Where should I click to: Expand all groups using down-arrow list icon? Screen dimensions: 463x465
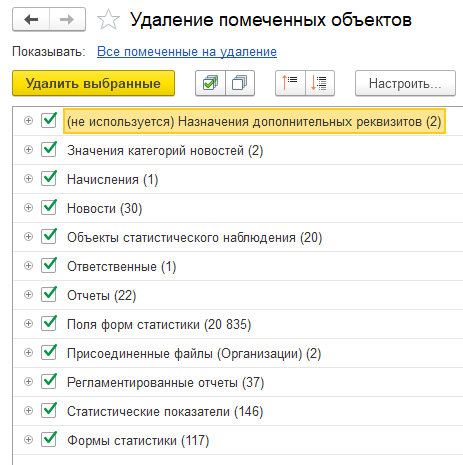(x=320, y=83)
